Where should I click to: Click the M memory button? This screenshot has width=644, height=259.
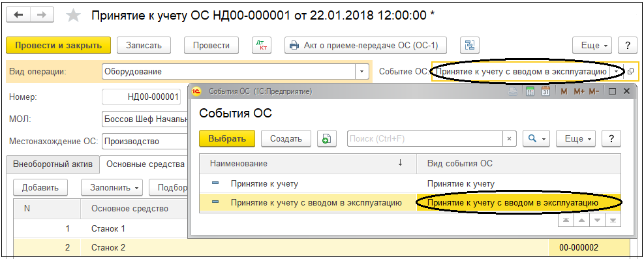coord(564,91)
